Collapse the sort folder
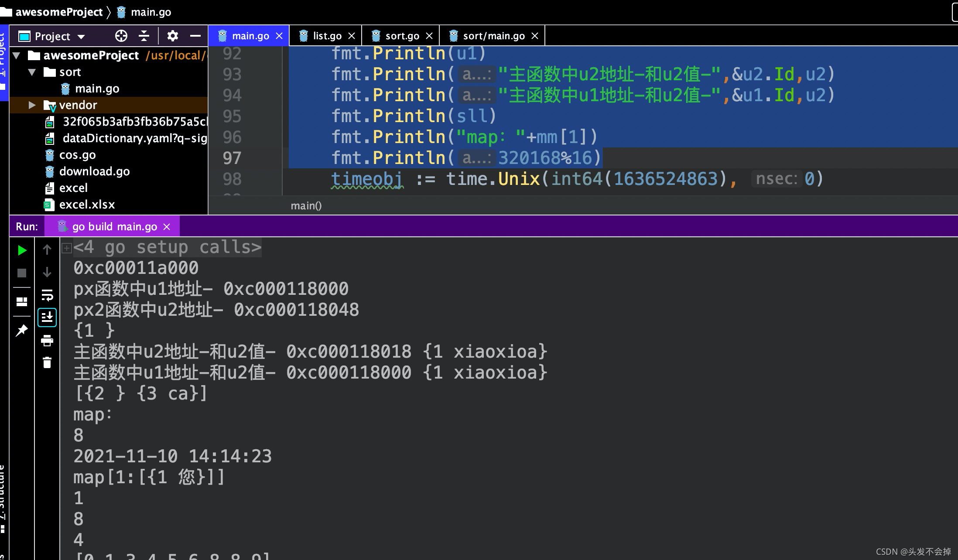The height and width of the screenshot is (560, 958). [x=32, y=72]
